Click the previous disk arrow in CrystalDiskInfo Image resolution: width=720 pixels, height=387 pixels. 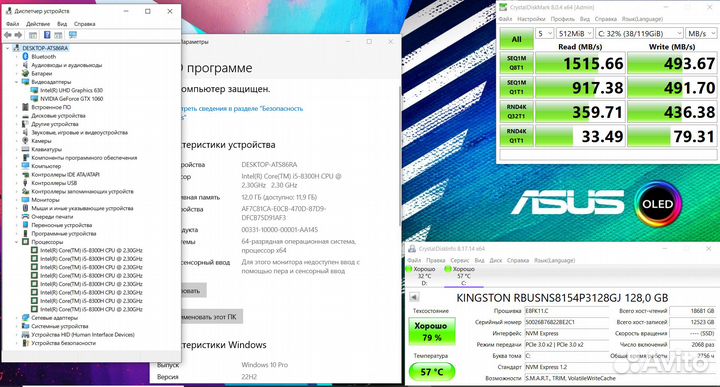click(x=414, y=297)
